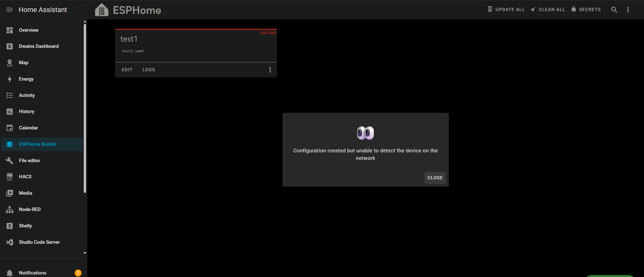
Task: Open the SECRETS editor
Action: coord(586,10)
